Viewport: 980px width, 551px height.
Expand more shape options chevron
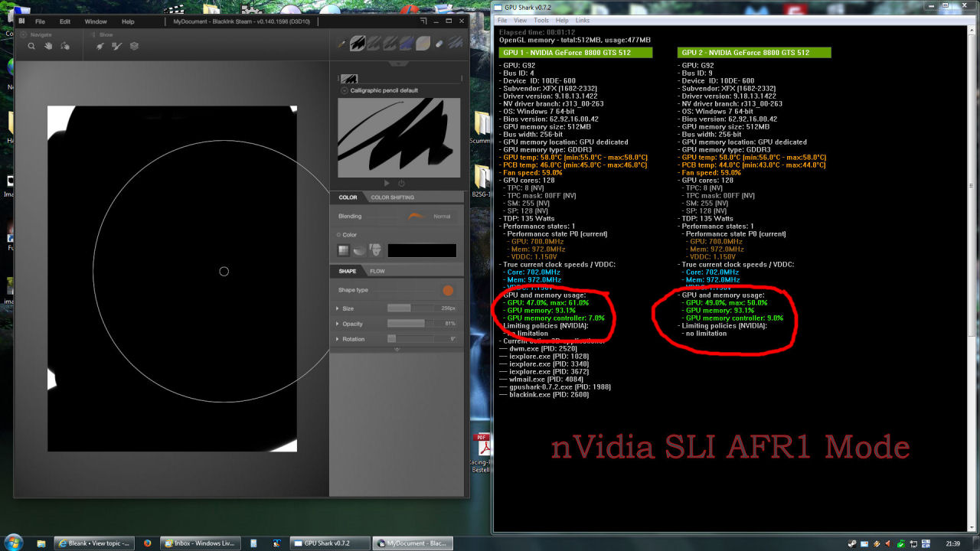[397, 350]
